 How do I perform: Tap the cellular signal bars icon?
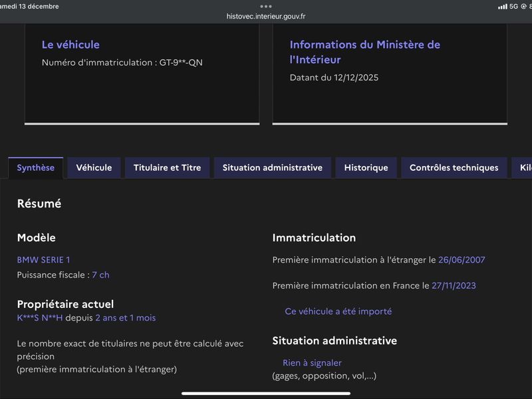coord(502,7)
